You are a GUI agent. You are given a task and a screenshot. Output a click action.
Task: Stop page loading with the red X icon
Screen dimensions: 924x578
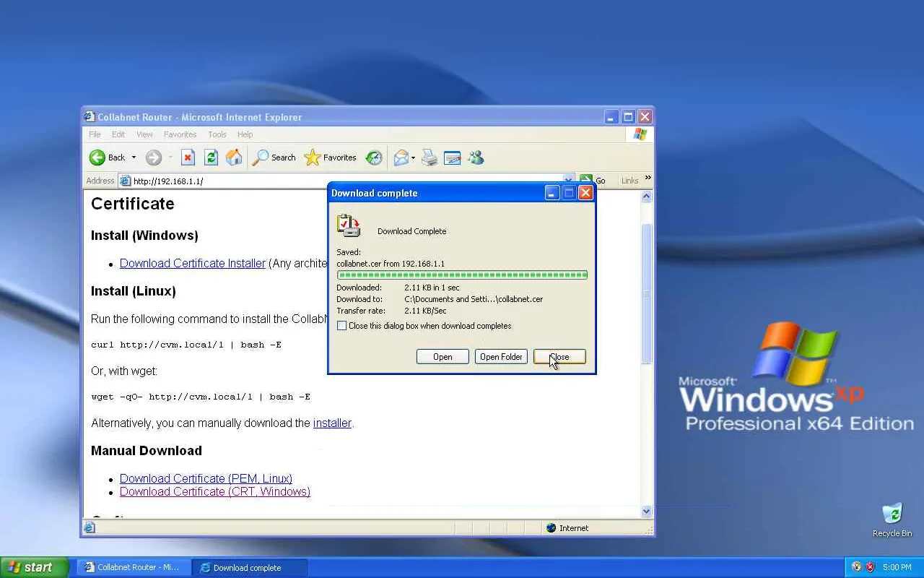coord(188,158)
